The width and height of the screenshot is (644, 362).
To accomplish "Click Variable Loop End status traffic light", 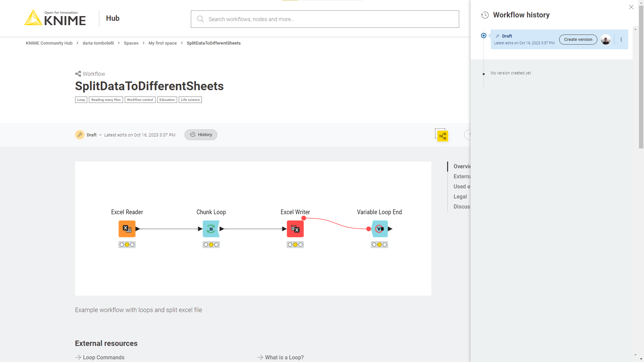I will 379,245.
